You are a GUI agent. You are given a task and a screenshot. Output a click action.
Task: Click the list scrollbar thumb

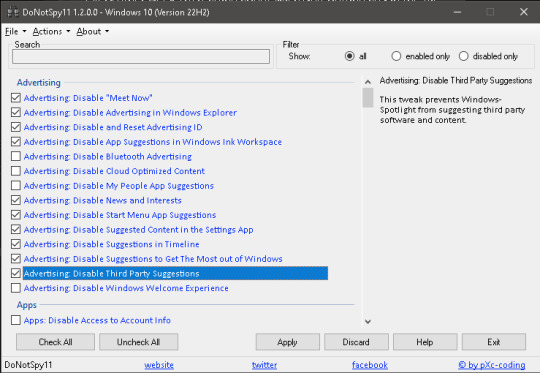point(368,98)
